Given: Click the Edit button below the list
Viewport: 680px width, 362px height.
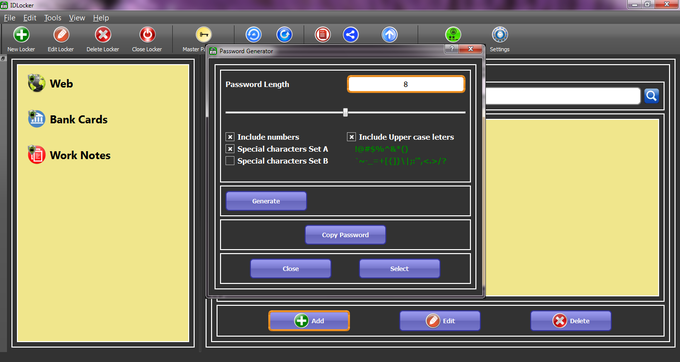Looking at the screenshot, I should (x=440, y=321).
